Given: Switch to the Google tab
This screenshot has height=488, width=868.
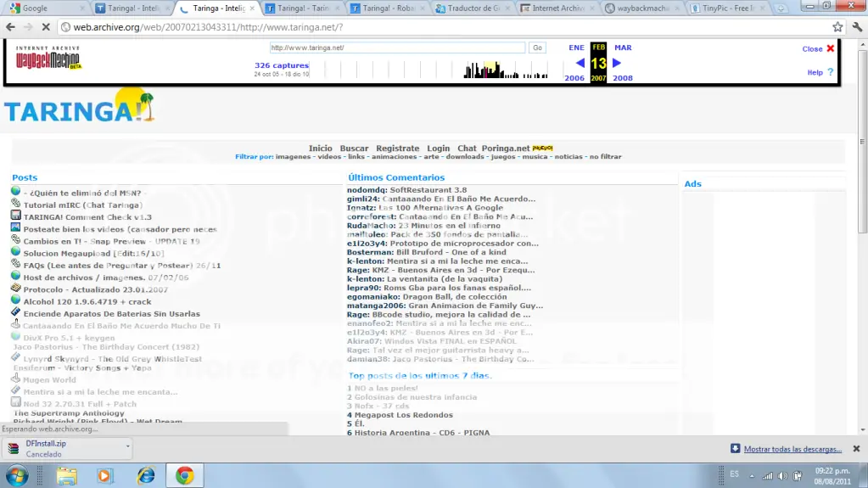Looking at the screenshot, I should 45,8.
